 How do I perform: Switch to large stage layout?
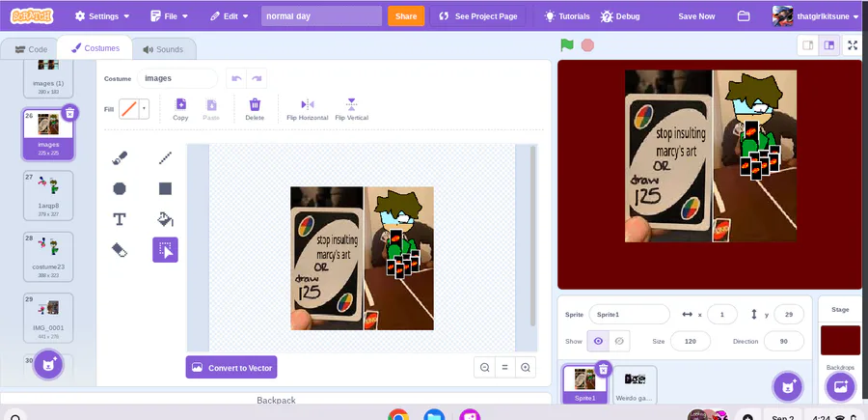click(828, 45)
